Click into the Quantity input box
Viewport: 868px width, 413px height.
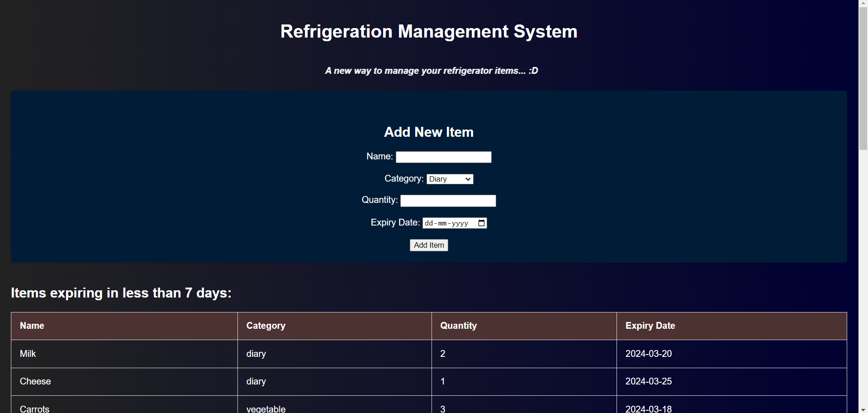[x=448, y=201]
